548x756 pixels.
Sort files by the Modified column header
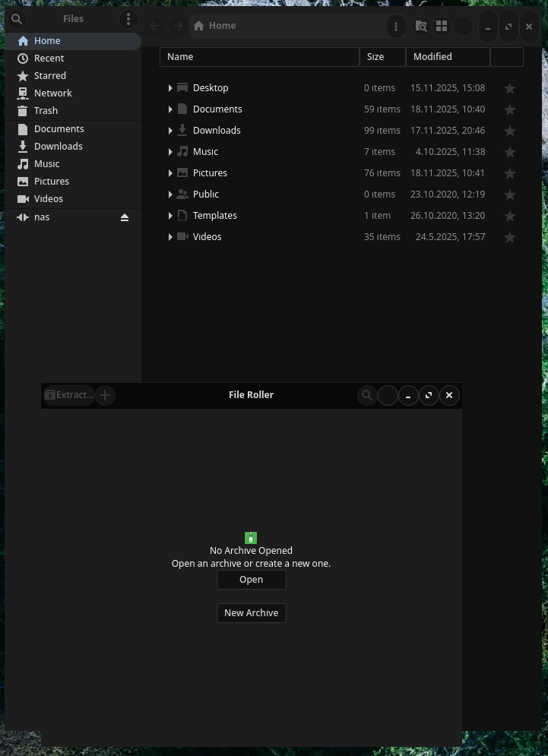[x=447, y=57]
